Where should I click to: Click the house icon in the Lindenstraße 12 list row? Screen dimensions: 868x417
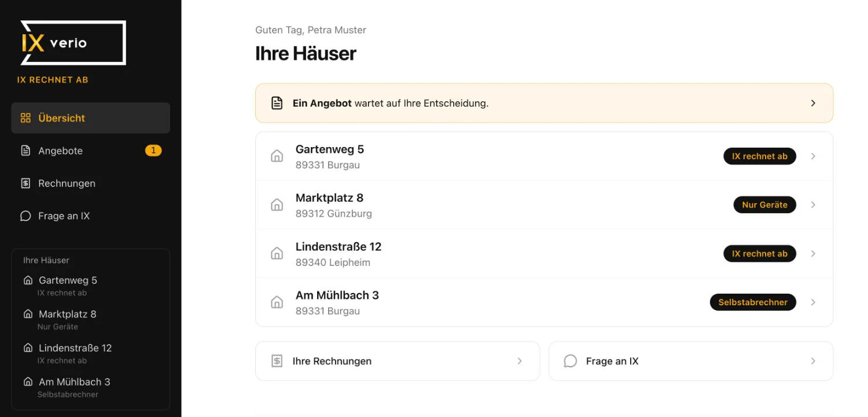[277, 254]
